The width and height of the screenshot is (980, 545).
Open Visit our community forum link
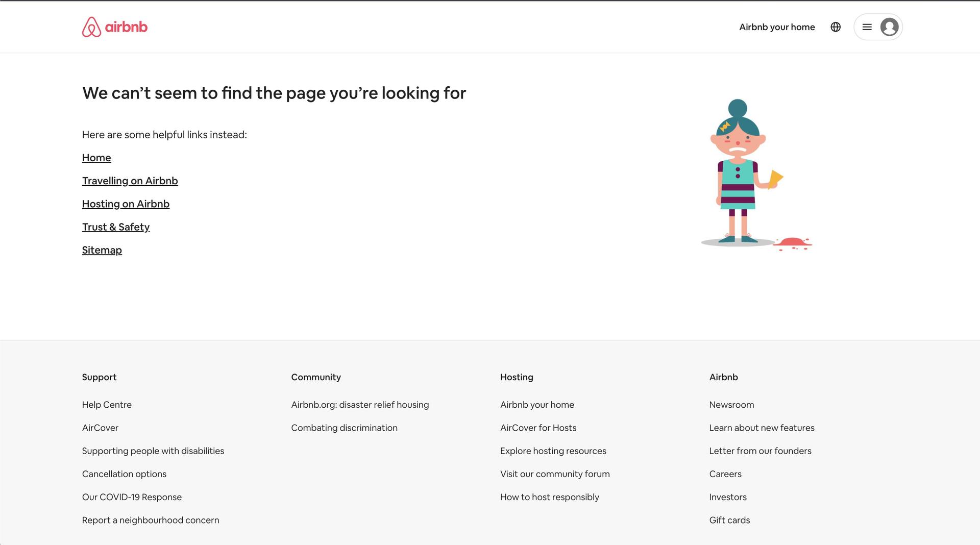pos(555,474)
